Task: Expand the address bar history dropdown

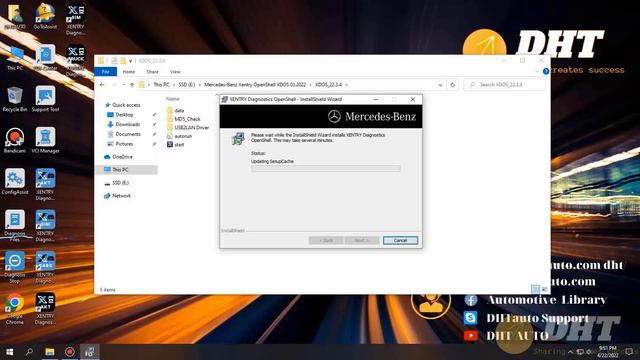Action: click(440, 85)
